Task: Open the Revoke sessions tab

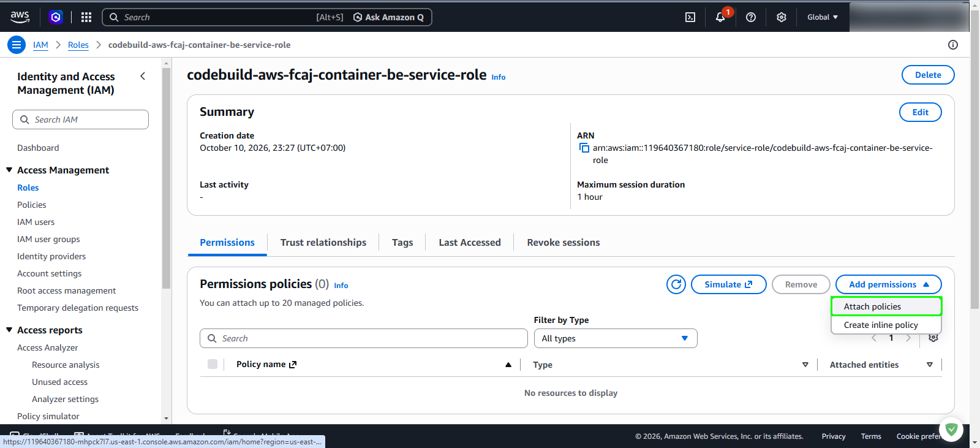Action: (563, 243)
